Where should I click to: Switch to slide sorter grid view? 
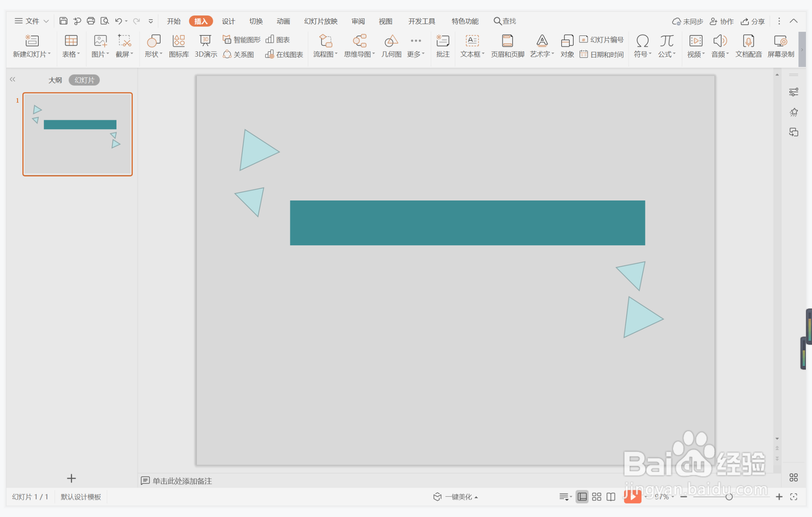(x=597, y=497)
